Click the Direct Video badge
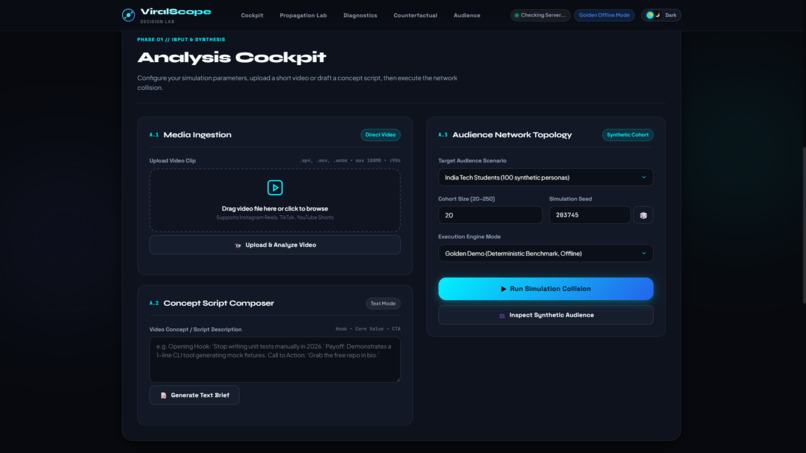This screenshot has height=453, width=806. [380, 135]
